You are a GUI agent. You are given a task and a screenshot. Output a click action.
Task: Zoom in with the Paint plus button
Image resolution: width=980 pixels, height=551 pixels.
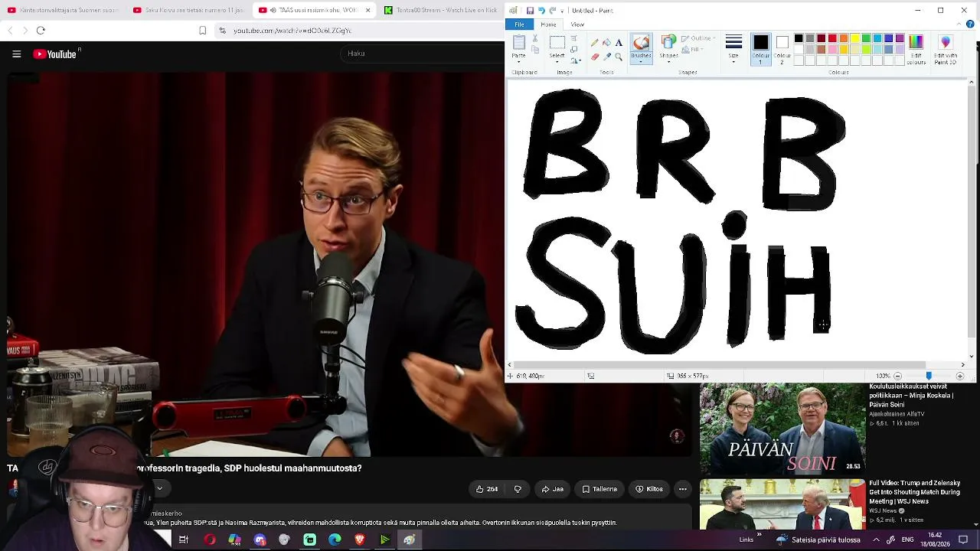click(x=960, y=376)
